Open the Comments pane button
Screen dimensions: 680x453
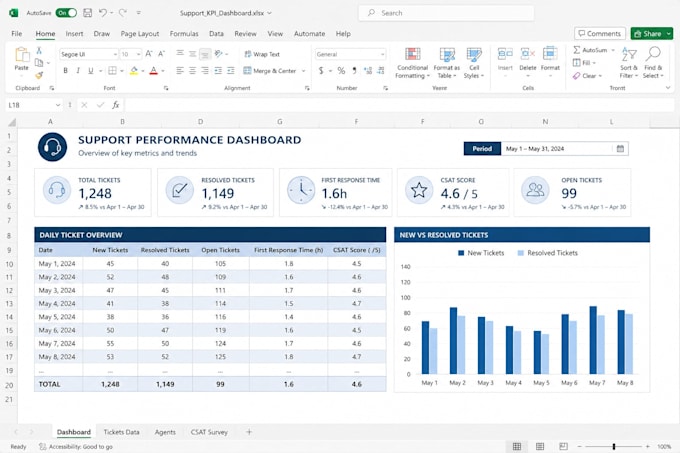(x=600, y=33)
